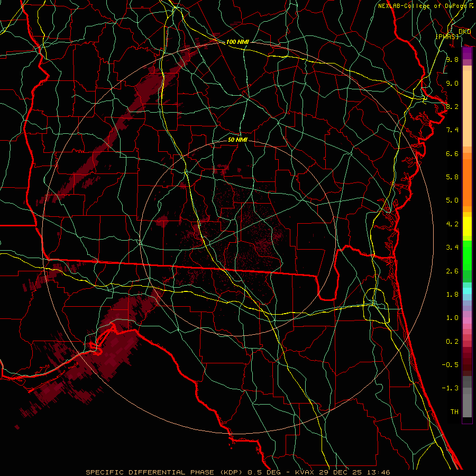Screen dimensions: 476x476
Task: Click the gray -1.3 legend swatch
Action: (467, 389)
